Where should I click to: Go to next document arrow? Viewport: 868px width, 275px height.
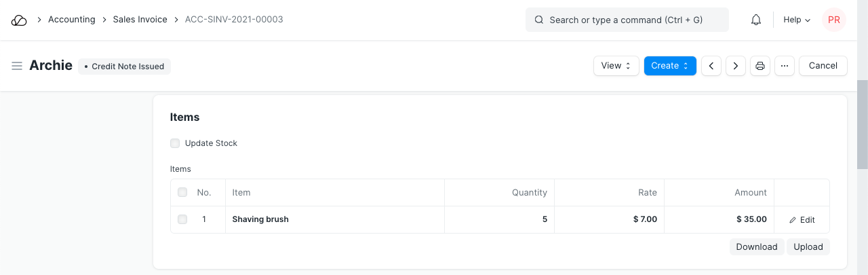(x=736, y=66)
